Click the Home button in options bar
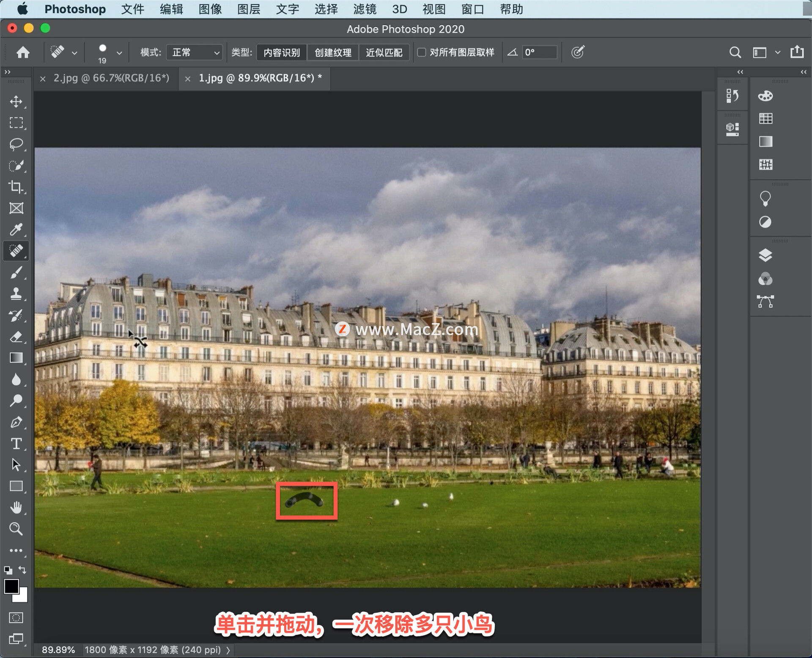812x658 pixels. click(x=23, y=52)
